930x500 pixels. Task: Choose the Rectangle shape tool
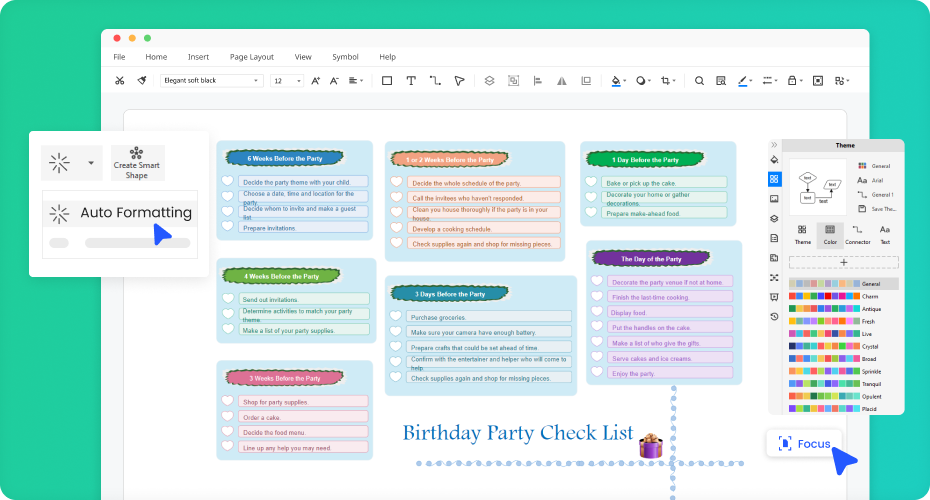point(387,81)
